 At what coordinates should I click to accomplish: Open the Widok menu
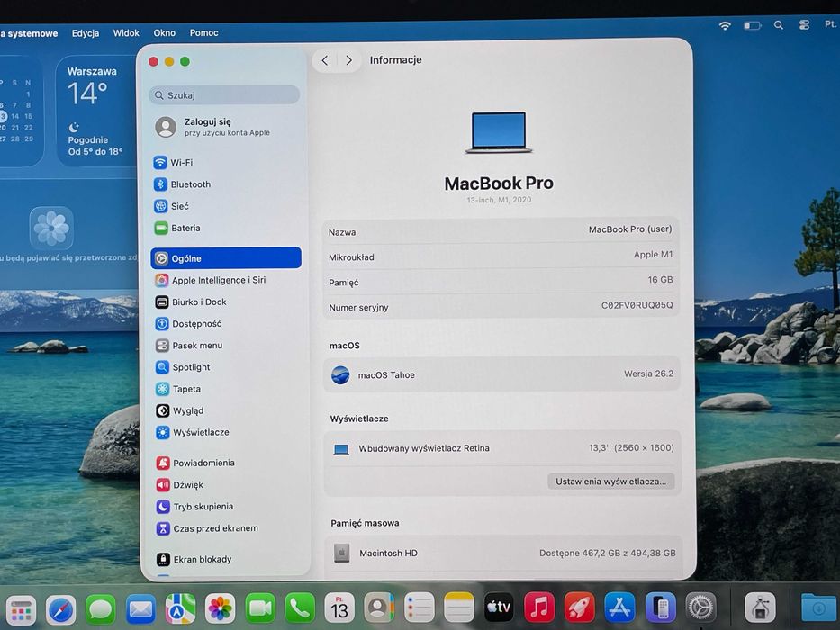(126, 33)
